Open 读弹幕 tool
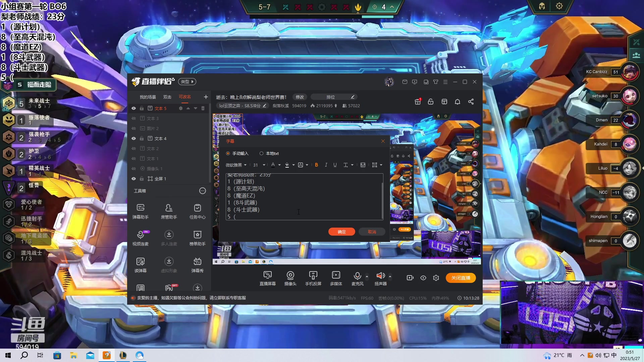 pos(140,265)
